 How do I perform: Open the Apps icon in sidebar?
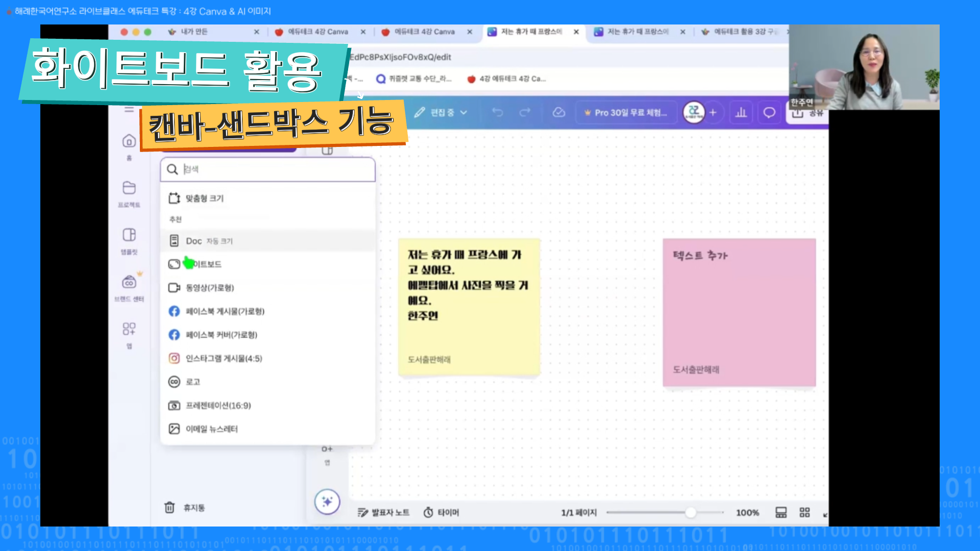(x=129, y=329)
